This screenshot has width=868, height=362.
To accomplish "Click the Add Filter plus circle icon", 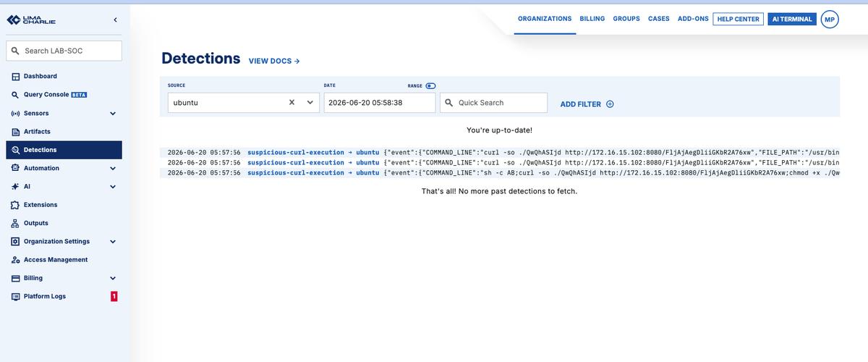I will (x=610, y=104).
